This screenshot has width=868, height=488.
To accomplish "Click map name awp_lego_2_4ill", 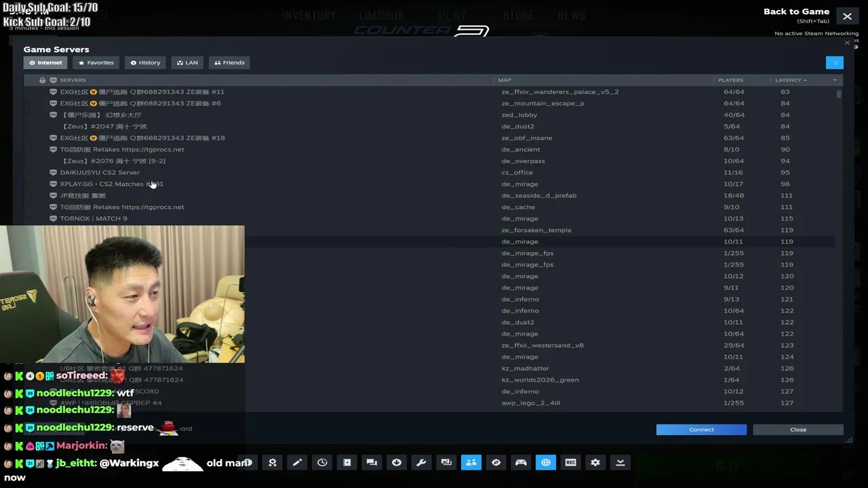I will (x=531, y=403).
